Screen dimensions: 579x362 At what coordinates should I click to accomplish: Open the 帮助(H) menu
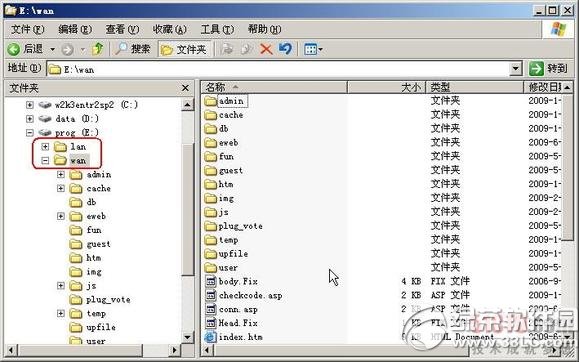pyautogui.click(x=264, y=29)
